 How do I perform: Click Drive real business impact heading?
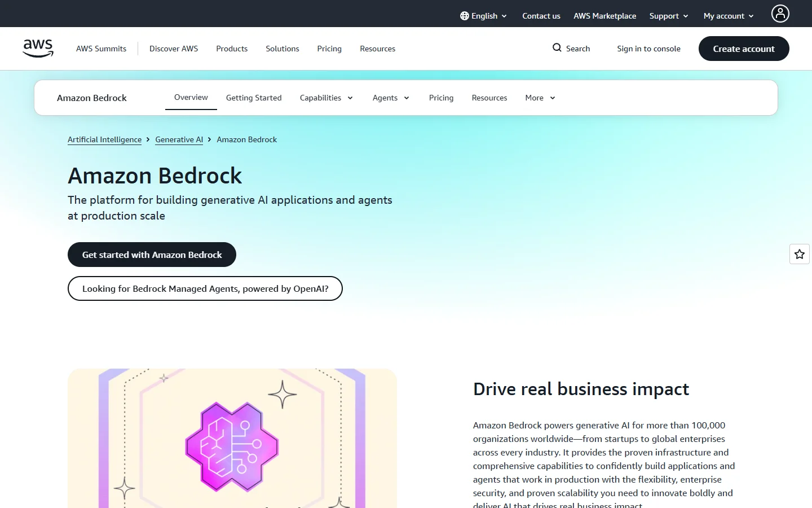click(581, 389)
